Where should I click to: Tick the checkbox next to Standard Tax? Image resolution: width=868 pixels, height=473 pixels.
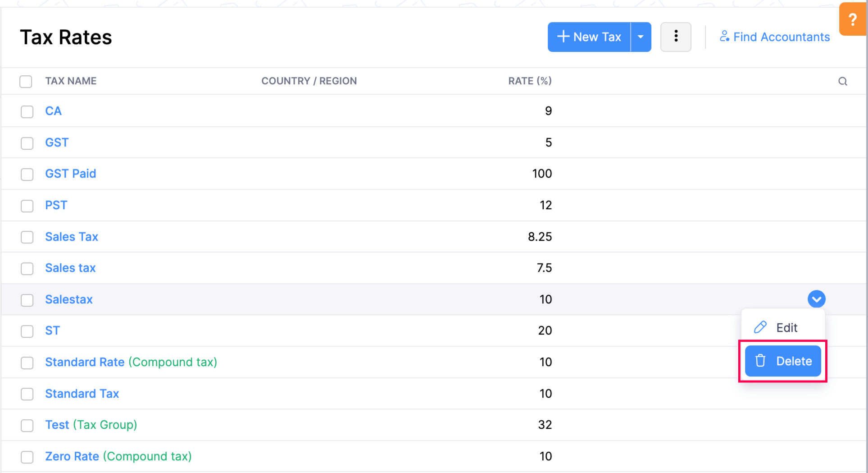[x=27, y=394]
